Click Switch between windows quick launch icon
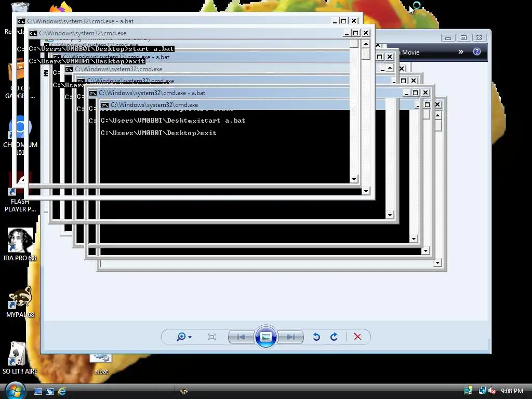Image resolution: width=532 pixels, height=399 pixels. [x=50, y=391]
